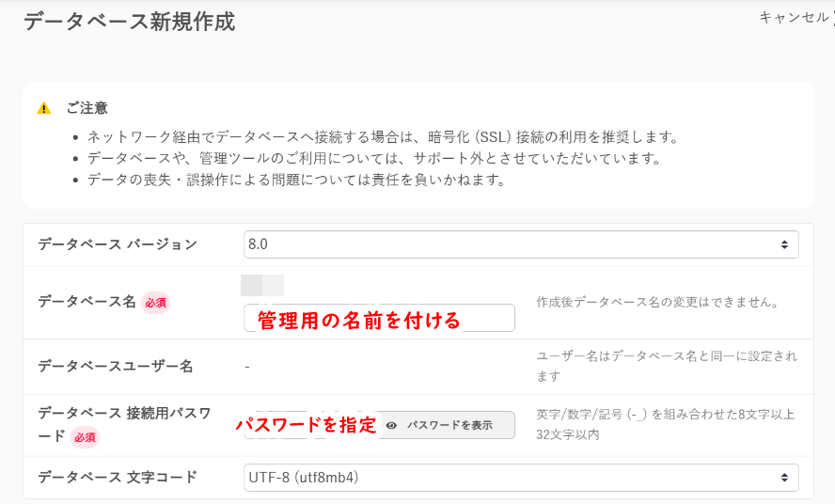Click the 必須 badge under 接続用パスワード label

(x=85, y=436)
